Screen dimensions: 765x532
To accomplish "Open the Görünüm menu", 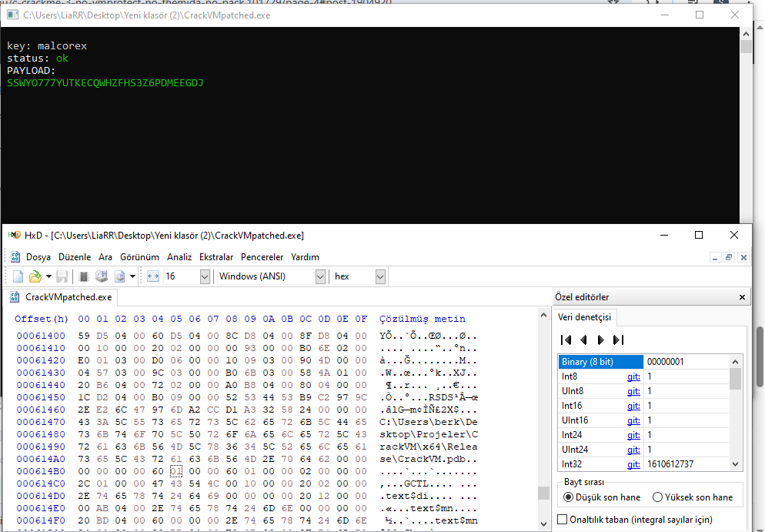I will tap(139, 257).
